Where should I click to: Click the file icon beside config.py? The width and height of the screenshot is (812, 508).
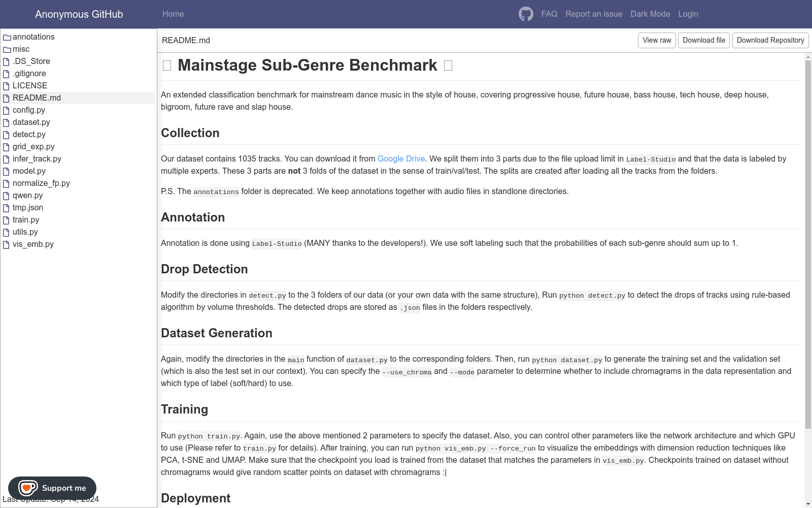point(7,110)
